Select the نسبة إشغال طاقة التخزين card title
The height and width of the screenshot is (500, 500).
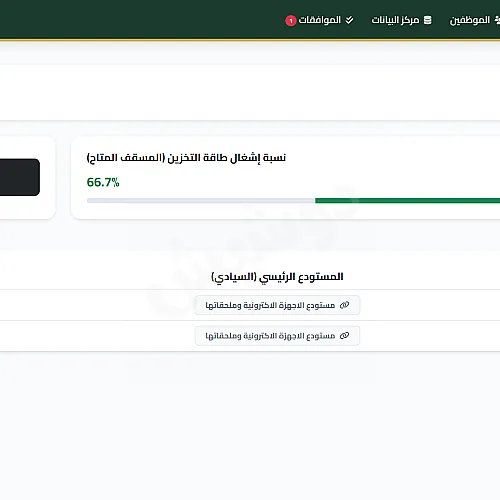[x=186, y=158]
